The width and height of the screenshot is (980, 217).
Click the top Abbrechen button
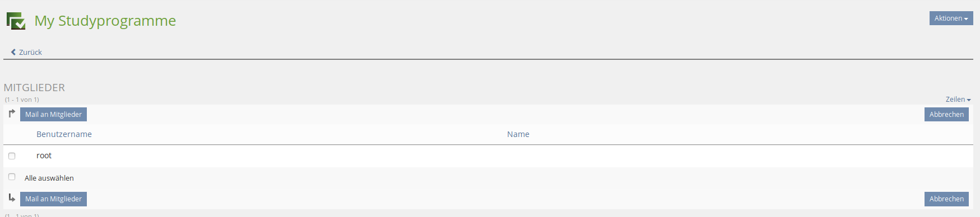pyautogui.click(x=946, y=114)
